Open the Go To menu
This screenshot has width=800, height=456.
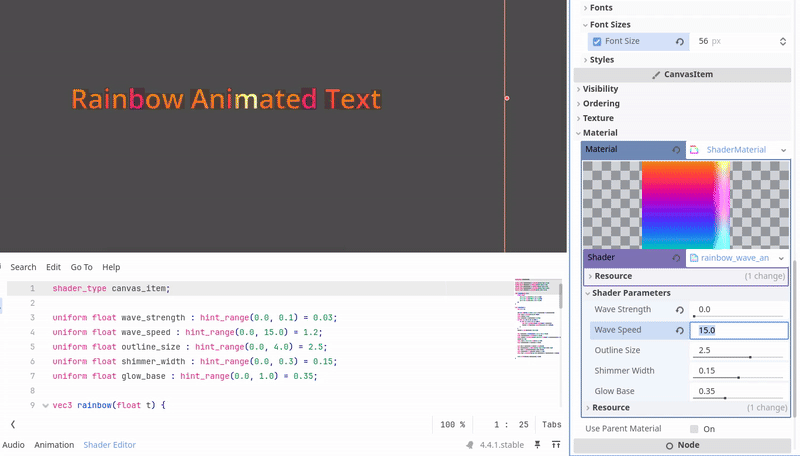point(82,267)
